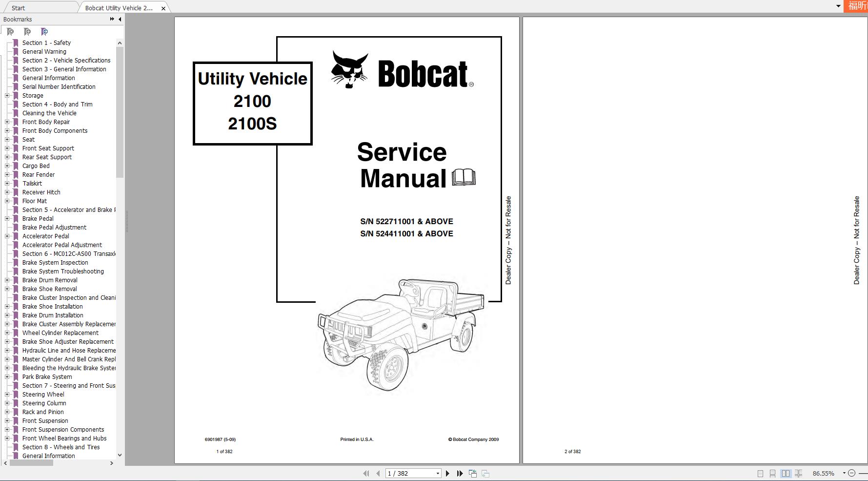Enable continuous scrolling page layout
This screenshot has height=481, width=868.
772,473
